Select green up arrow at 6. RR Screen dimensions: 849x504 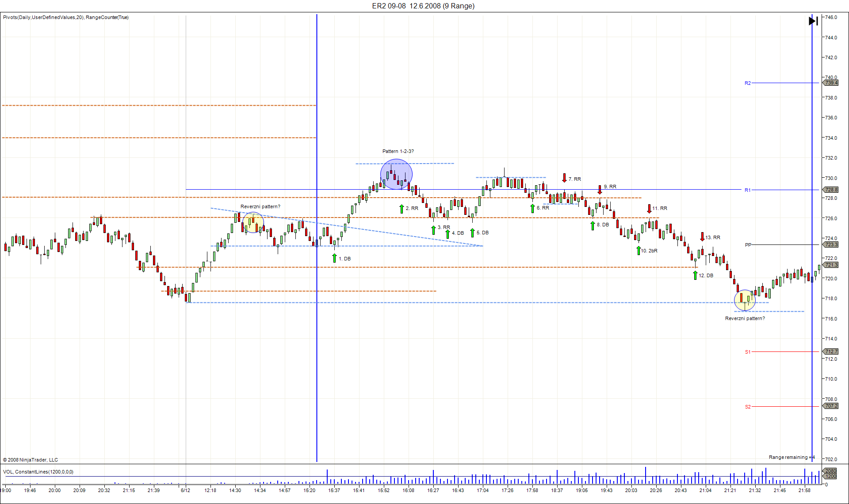point(533,208)
